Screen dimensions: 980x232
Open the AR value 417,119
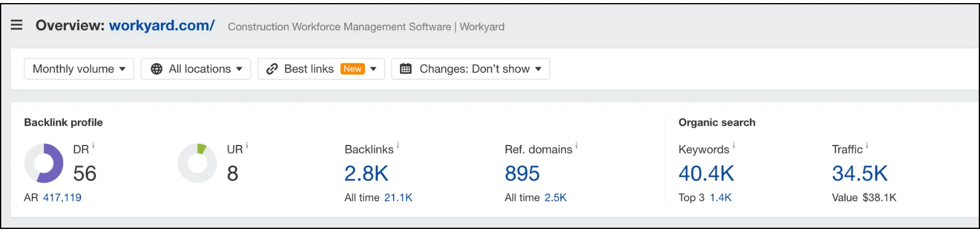coord(62,198)
